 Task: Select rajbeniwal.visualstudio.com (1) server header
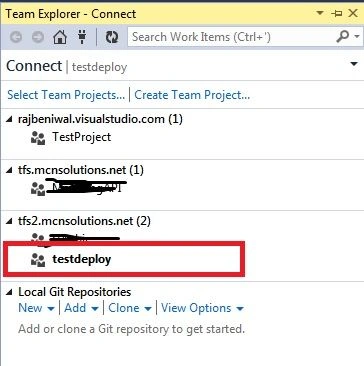pos(100,119)
